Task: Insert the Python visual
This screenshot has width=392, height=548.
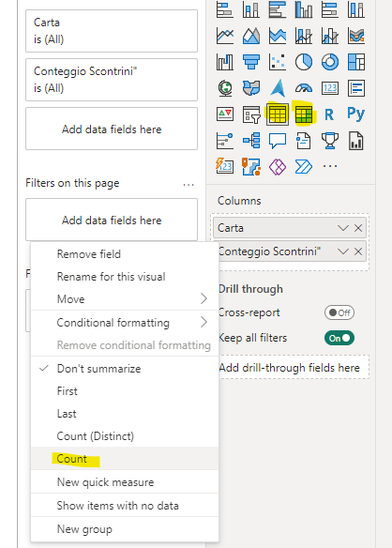Action: point(356,114)
